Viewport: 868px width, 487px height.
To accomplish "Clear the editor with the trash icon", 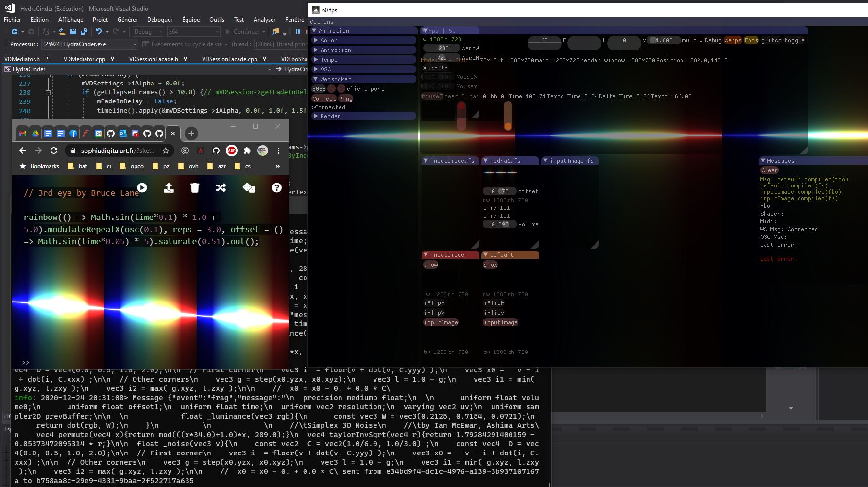I will pyautogui.click(x=195, y=188).
